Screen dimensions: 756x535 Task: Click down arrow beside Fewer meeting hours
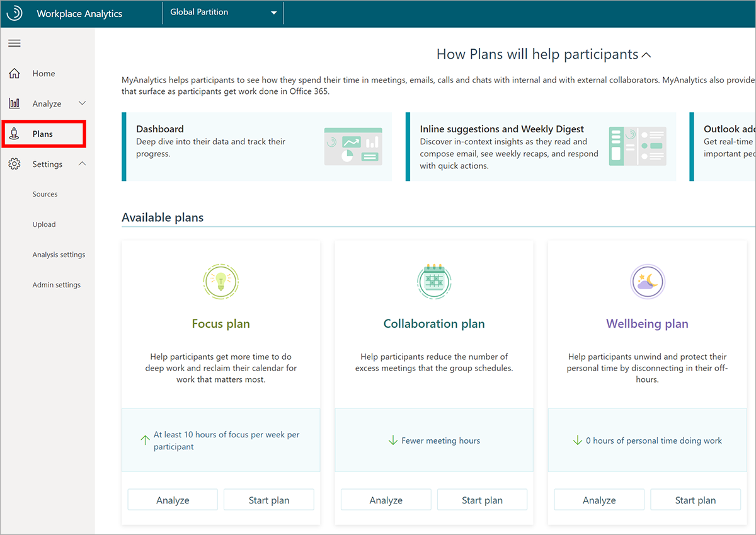[393, 440]
